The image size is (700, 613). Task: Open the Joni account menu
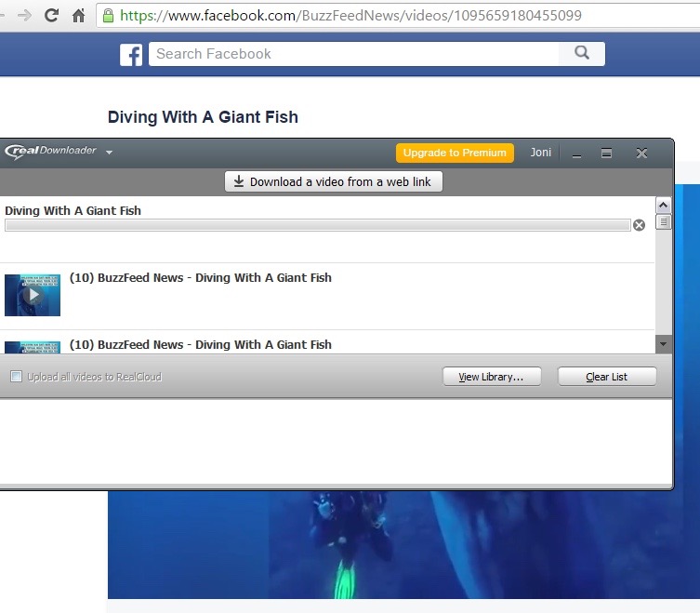540,153
